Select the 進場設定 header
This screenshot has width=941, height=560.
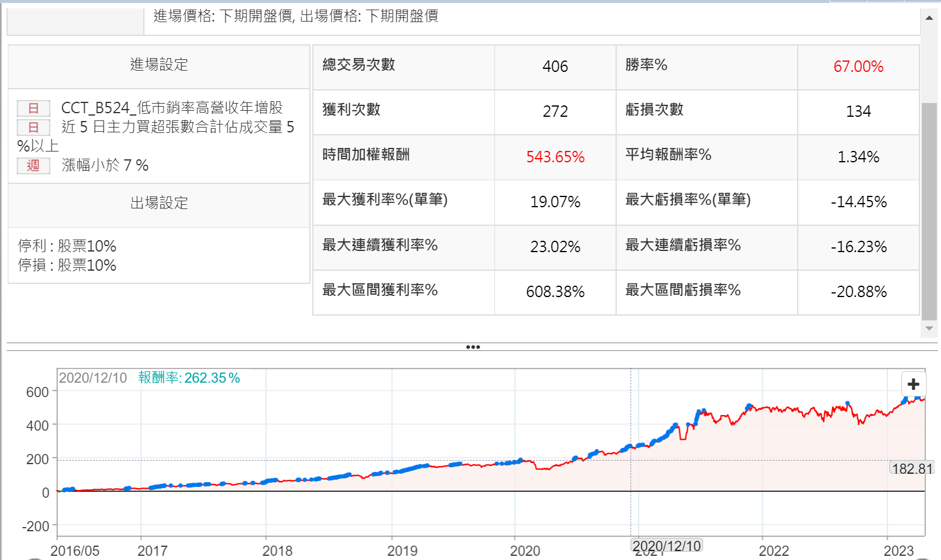click(x=159, y=65)
